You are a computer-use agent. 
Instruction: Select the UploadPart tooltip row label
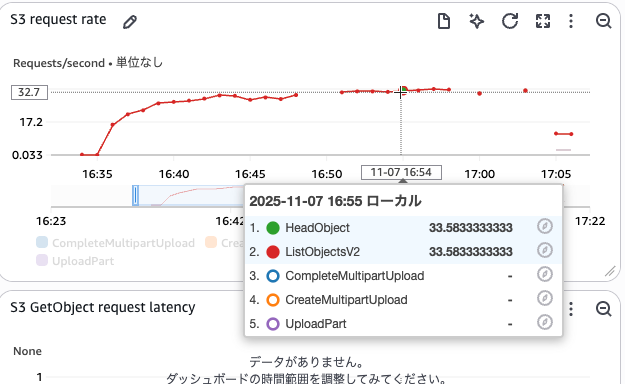pos(316,324)
